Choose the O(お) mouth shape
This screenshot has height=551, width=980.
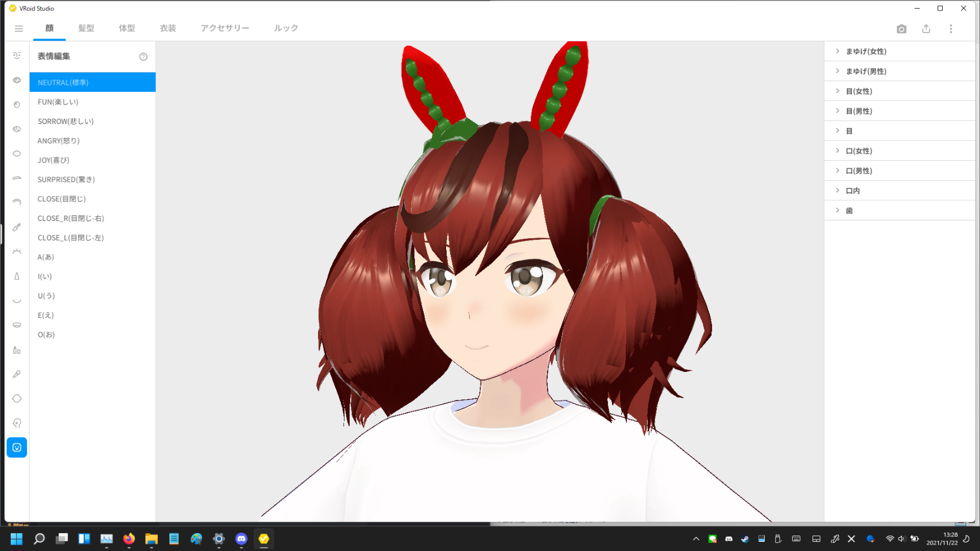(x=92, y=335)
